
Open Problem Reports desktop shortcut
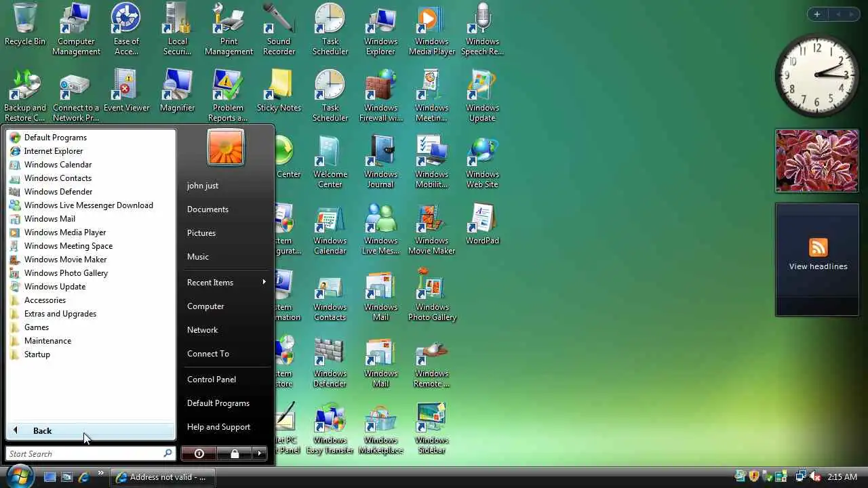click(x=228, y=96)
